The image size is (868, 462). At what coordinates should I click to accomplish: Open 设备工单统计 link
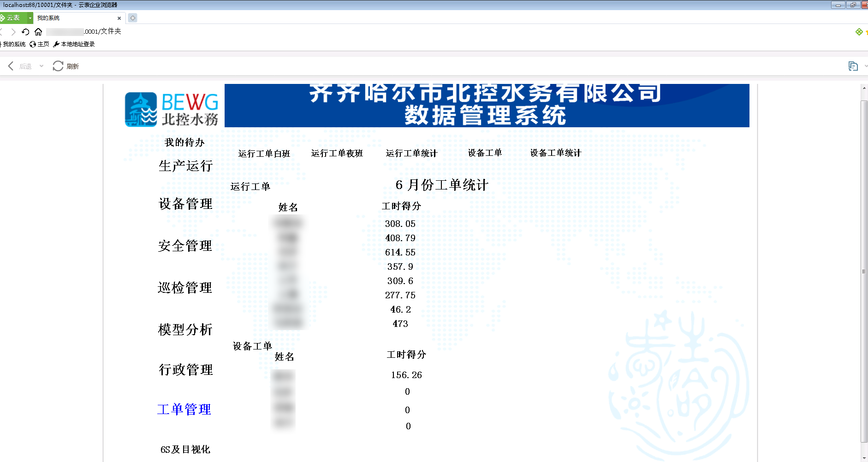556,153
